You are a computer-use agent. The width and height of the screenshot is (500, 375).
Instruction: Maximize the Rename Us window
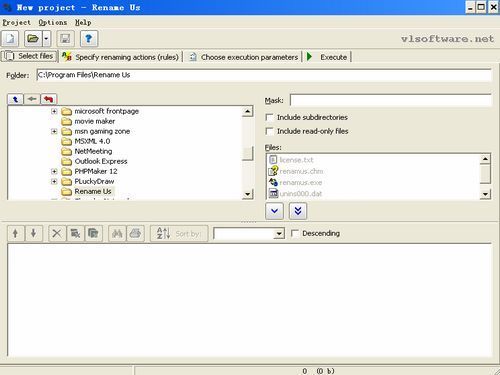point(481,7)
